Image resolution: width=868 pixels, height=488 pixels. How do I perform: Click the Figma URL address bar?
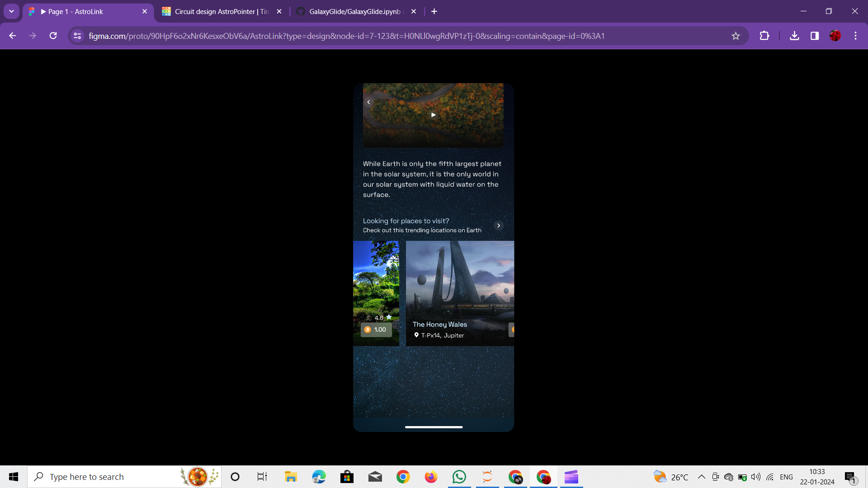point(346,36)
